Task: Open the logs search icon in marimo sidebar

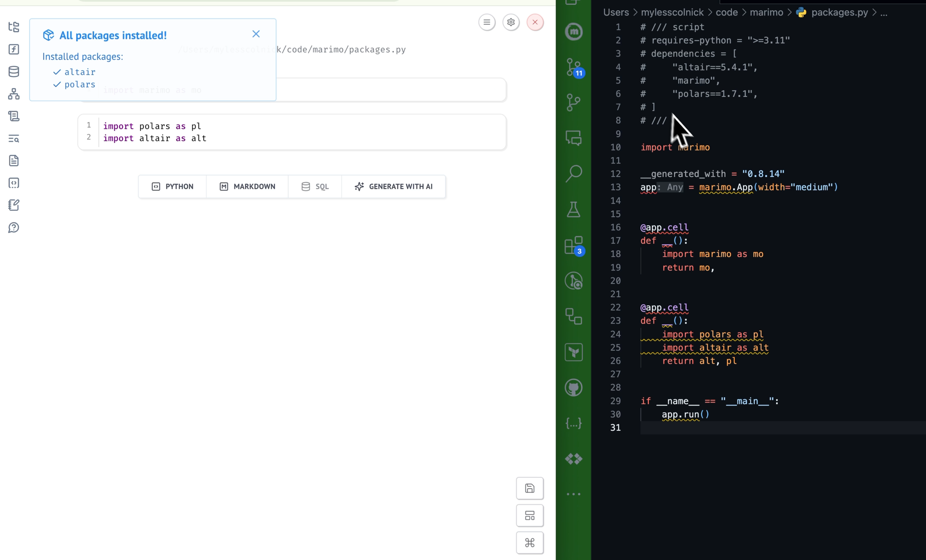Action: [x=14, y=138]
